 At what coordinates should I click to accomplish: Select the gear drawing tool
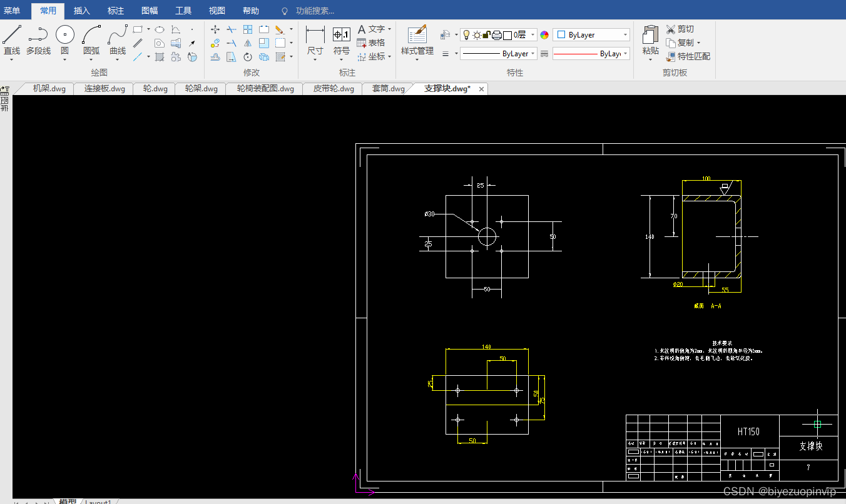(x=176, y=57)
